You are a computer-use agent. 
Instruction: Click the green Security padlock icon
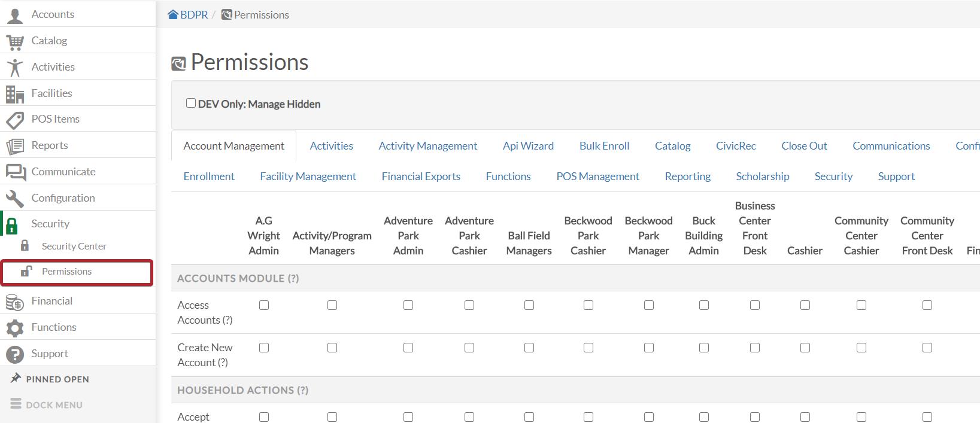tap(11, 225)
